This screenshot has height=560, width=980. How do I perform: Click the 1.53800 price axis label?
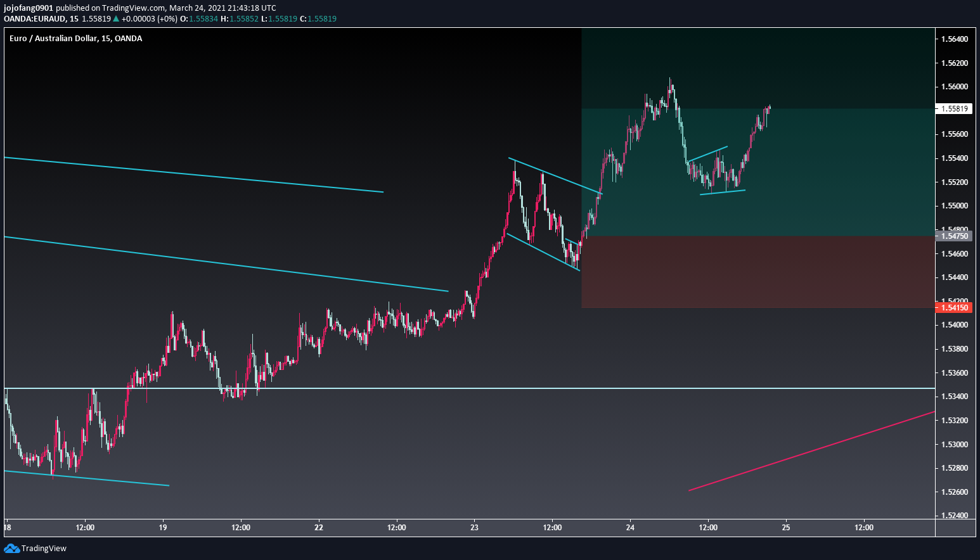(x=955, y=349)
